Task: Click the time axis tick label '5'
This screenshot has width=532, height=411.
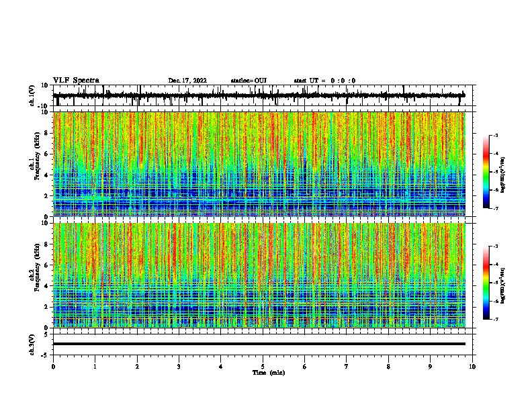Action: click(263, 367)
